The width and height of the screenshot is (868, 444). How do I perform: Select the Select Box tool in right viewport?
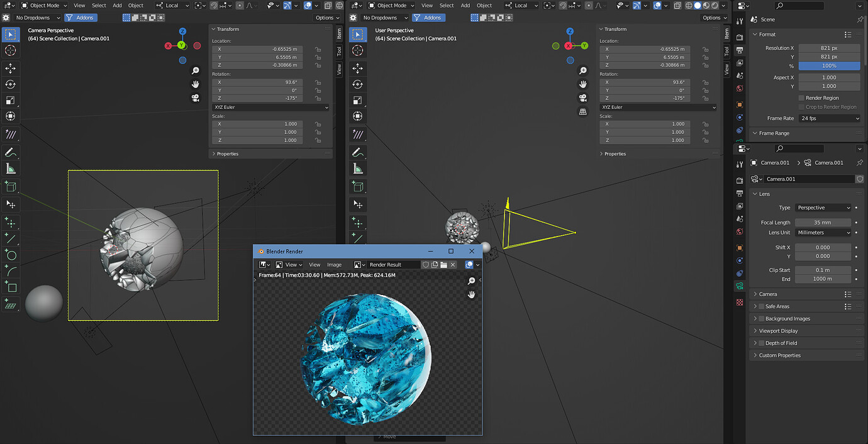[x=358, y=35]
